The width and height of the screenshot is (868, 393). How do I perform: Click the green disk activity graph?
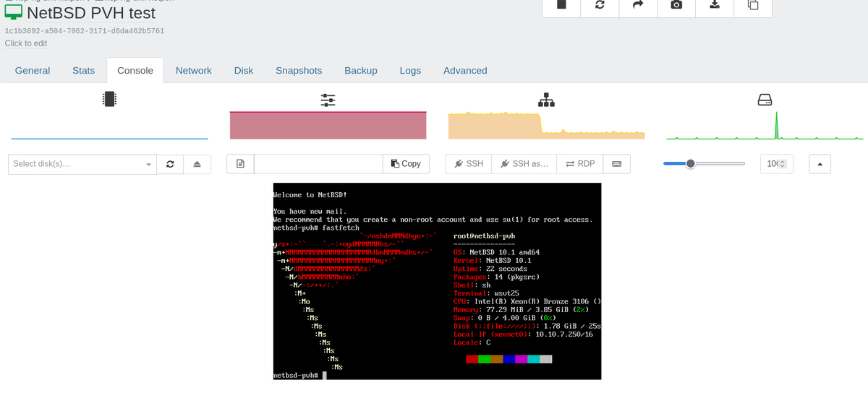pos(765,125)
